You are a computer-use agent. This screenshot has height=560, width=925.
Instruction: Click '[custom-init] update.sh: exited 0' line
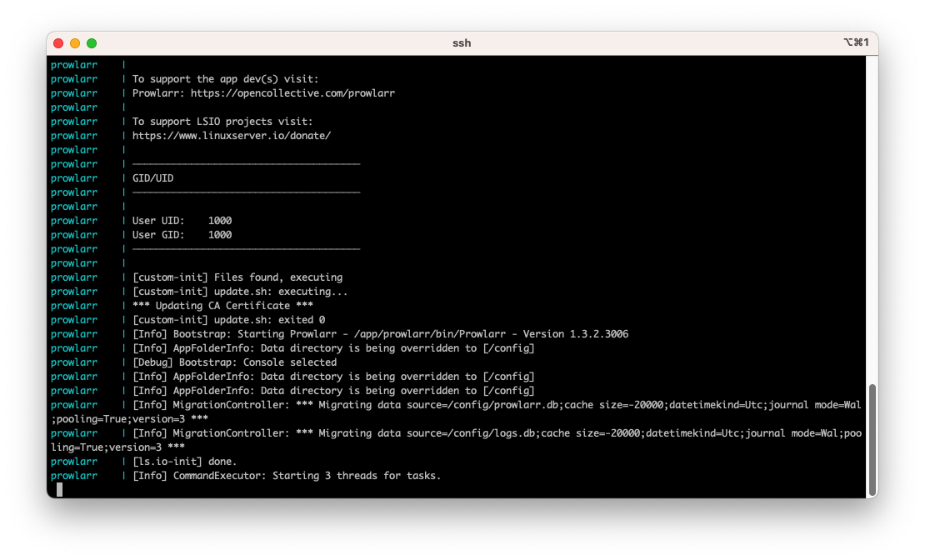click(228, 320)
